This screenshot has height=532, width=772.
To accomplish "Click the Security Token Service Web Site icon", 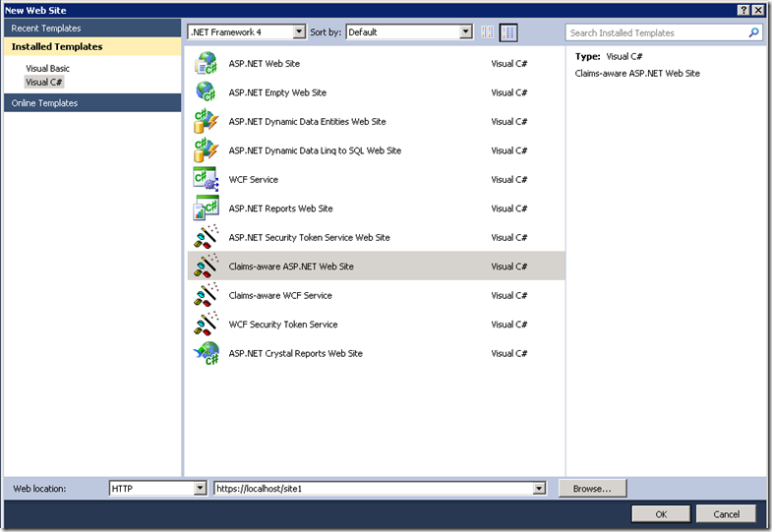I will (206, 237).
